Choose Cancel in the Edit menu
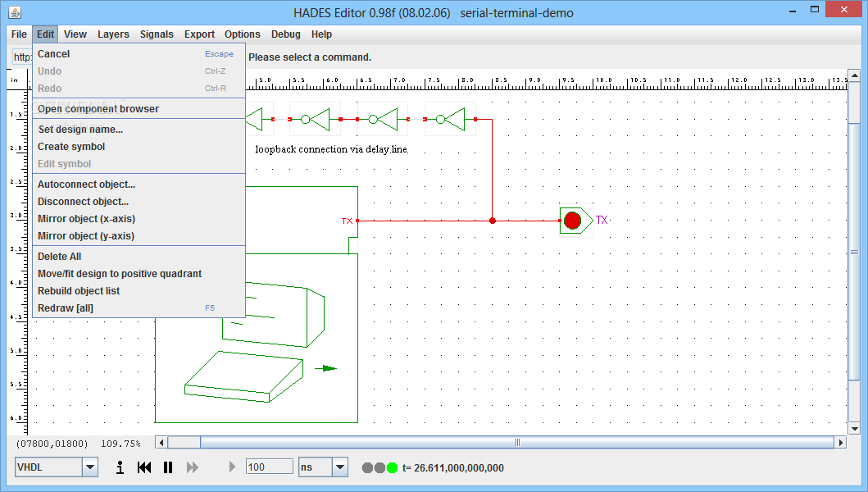868x492 pixels. point(139,54)
